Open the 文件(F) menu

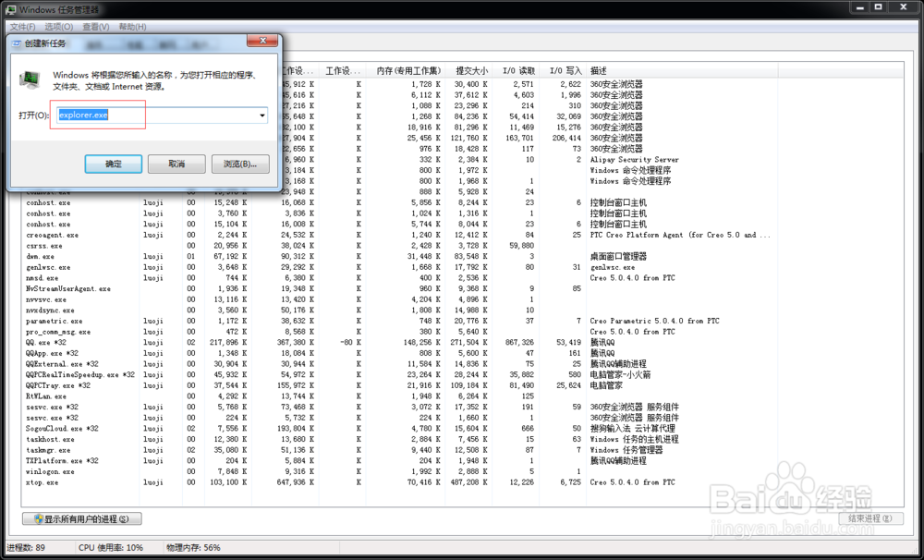(x=22, y=27)
